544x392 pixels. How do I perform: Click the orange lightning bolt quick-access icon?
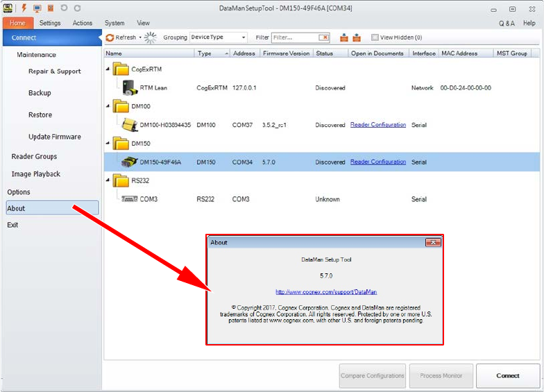[24, 8]
